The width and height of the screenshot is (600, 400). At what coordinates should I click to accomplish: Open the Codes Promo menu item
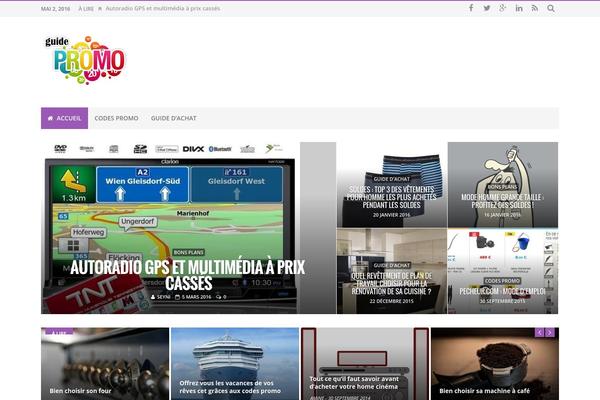116,118
